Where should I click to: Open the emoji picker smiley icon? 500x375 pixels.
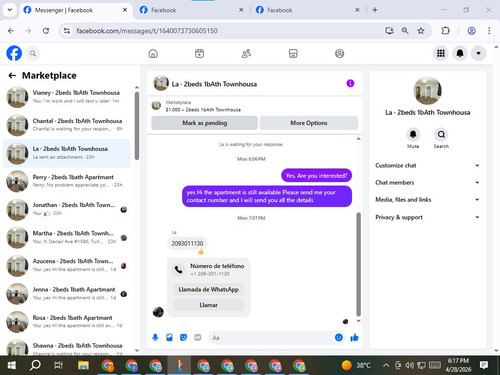(x=339, y=338)
